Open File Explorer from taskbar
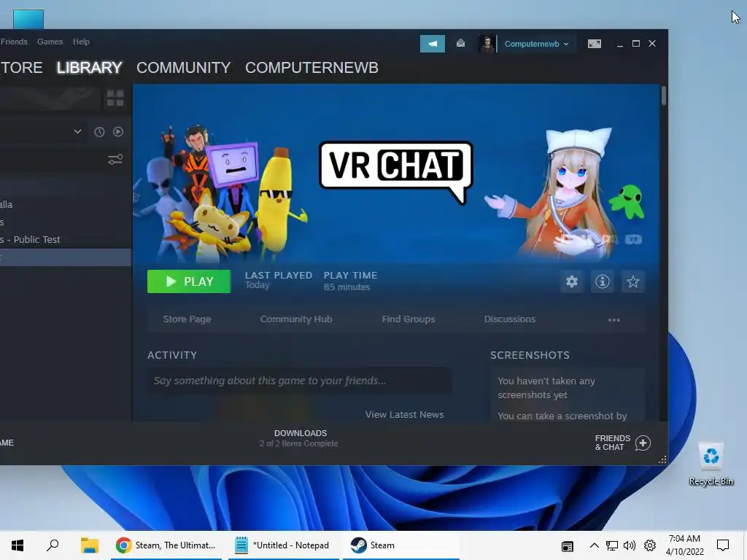Viewport: 747px width, 560px height. (89, 545)
